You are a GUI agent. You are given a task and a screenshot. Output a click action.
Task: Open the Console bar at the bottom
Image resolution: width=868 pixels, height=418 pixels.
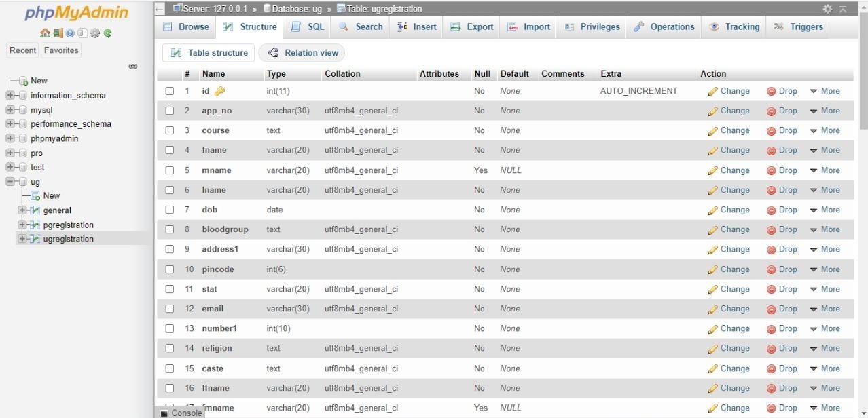coord(181,413)
